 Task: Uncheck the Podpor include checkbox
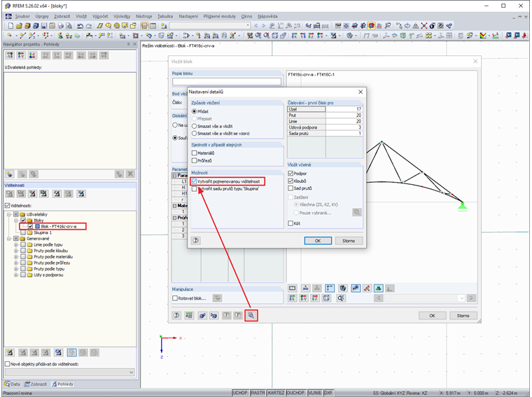click(290, 174)
